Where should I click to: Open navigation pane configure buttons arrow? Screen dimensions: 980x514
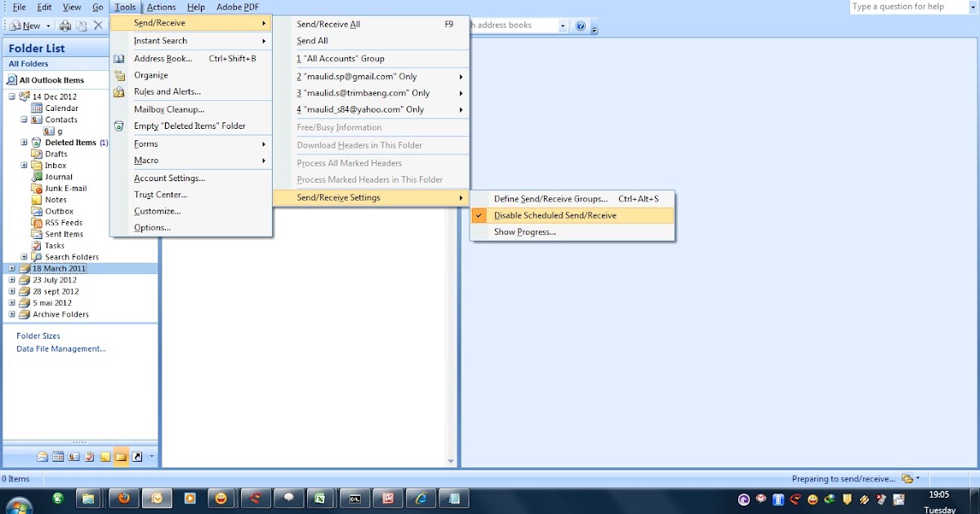pos(151,457)
